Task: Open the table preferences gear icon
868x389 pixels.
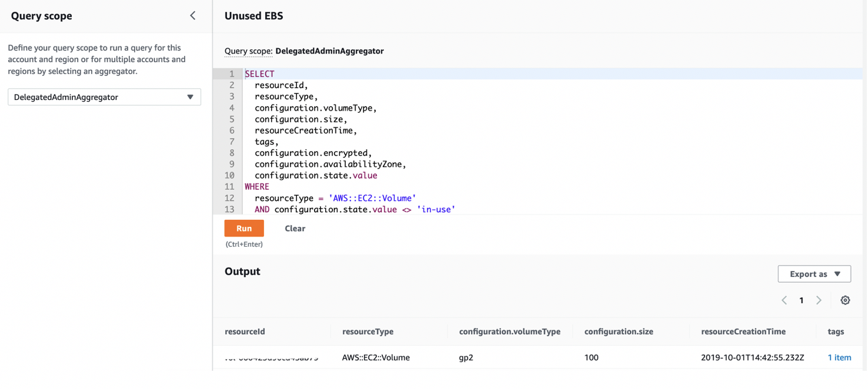Action: tap(845, 300)
